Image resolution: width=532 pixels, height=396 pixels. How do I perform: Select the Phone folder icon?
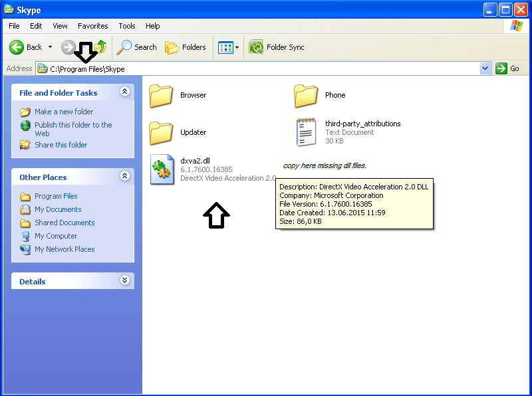(x=306, y=96)
